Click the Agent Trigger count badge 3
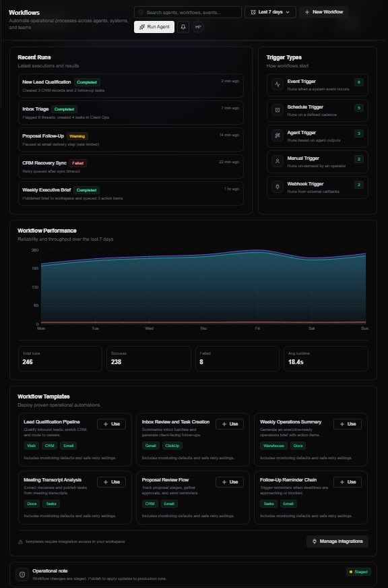 [x=359, y=134]
